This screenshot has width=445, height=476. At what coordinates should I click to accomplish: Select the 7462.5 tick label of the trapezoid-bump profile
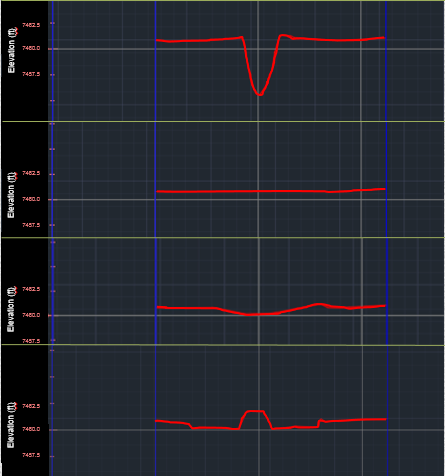tap(31, 406)
